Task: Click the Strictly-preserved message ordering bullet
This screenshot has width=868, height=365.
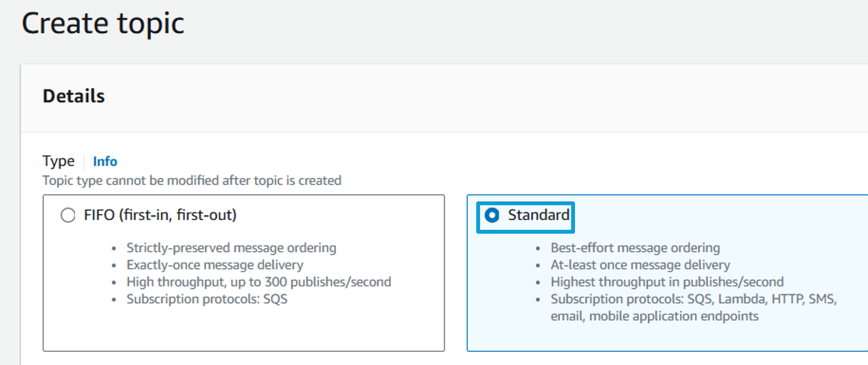Action: 231,248
